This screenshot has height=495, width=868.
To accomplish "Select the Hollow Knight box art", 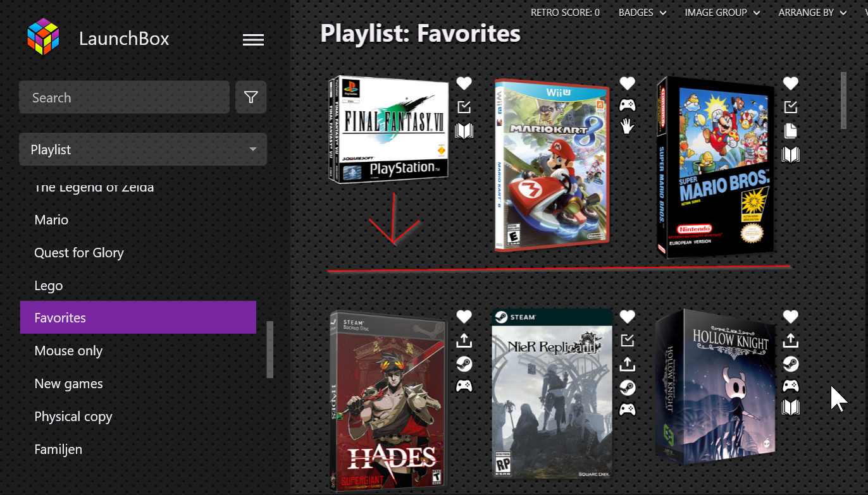I will [716, 386].
